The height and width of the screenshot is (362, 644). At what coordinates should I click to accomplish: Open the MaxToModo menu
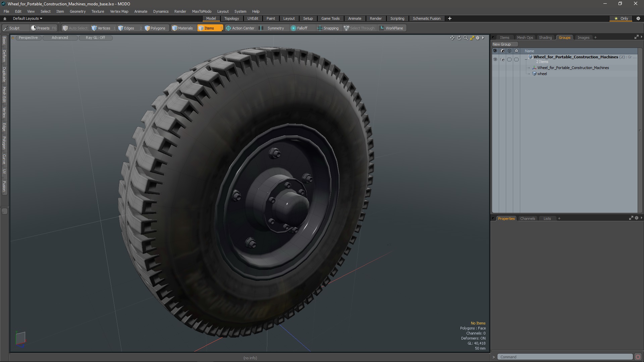pyautogui.click(x=202, y=11)
